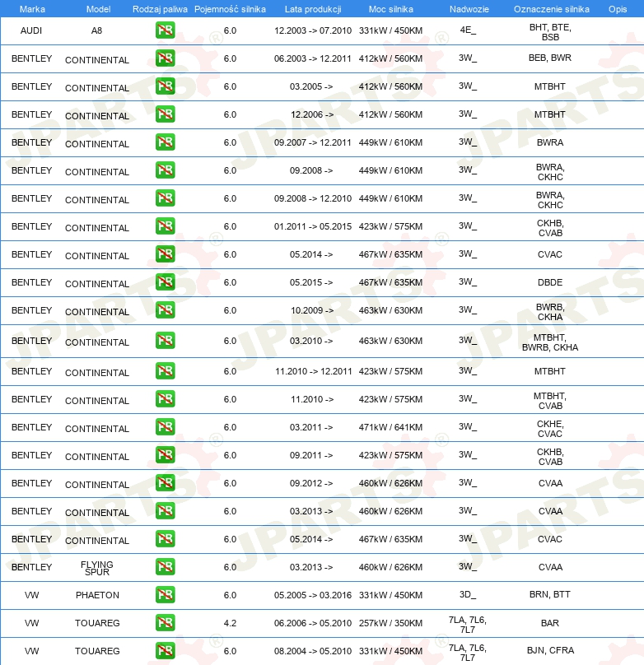Select the 10.2009 -> production years cell

[312, 310]
